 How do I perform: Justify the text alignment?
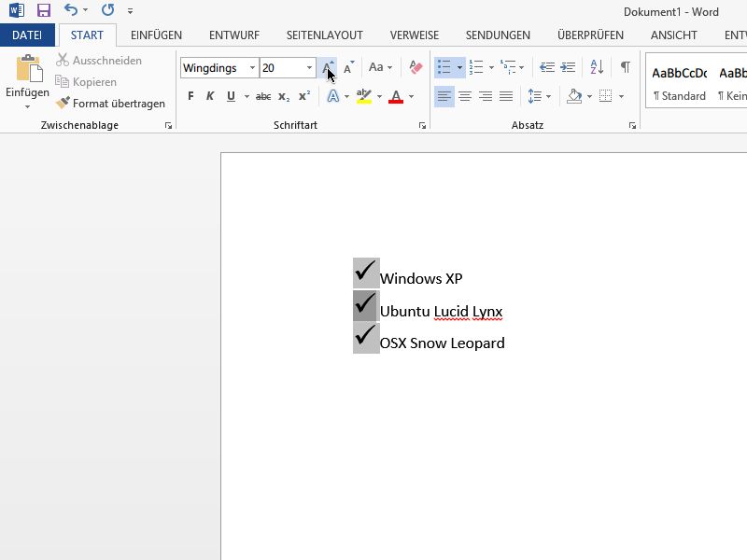pyautogui.click(x=506, y=97)
